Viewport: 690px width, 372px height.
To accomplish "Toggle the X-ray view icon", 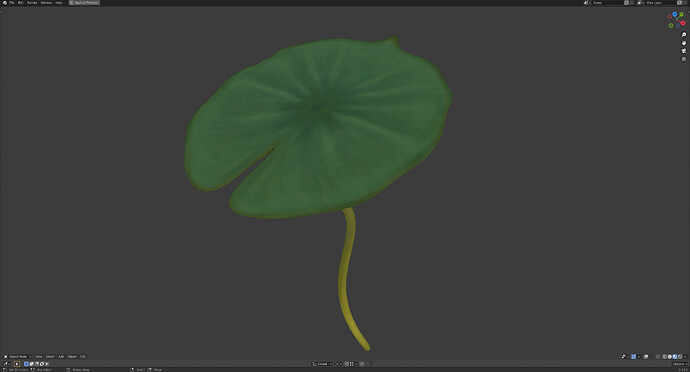I will [658, 357].
